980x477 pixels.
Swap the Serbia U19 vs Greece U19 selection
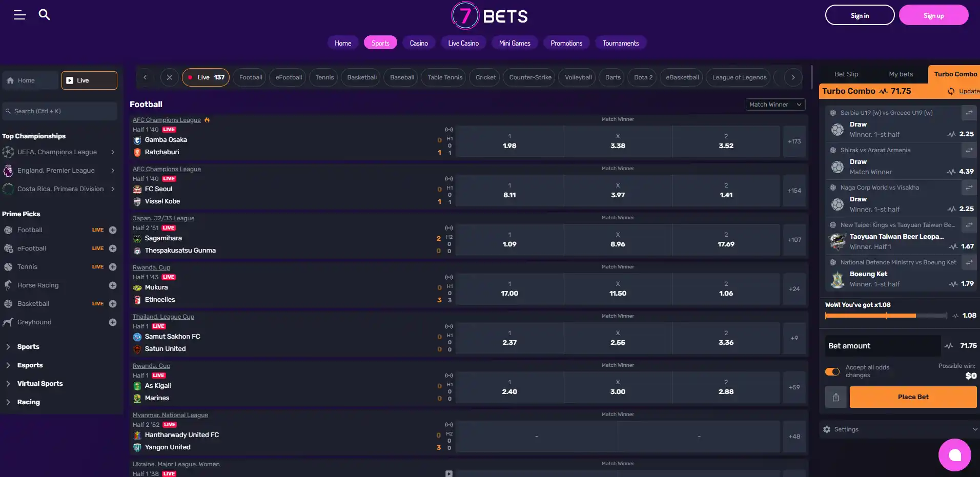point(969,113)
